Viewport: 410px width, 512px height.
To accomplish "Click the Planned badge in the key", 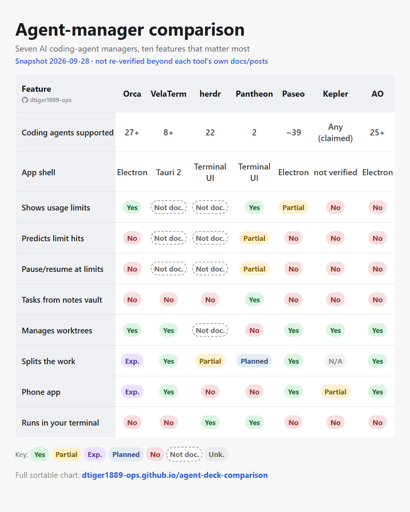I will (126, 454).
